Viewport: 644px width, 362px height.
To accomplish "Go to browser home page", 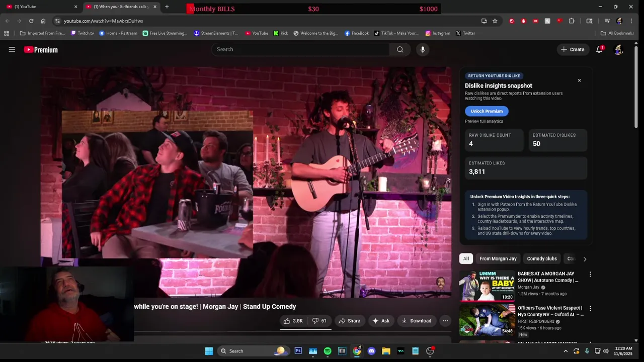I will coord(43,21).
